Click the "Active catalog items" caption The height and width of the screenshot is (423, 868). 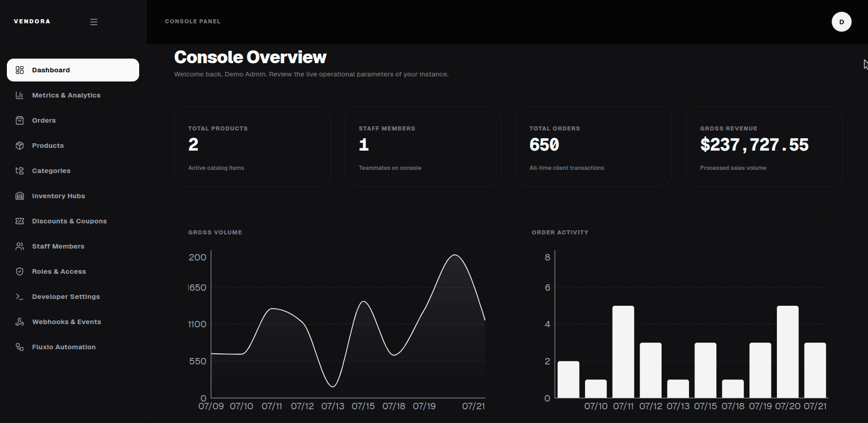[x=216, y=168]
